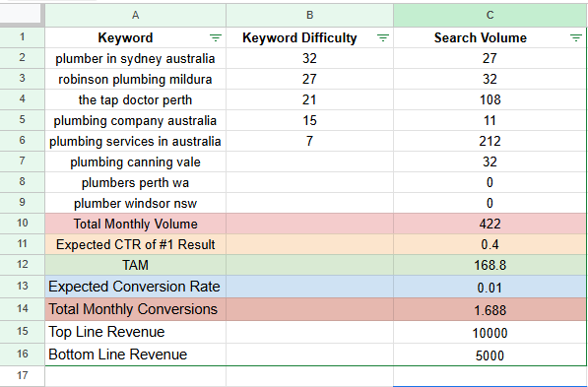Select cell 'plumbing services in australia'
The image size is (588, 387).
(135, 141)
